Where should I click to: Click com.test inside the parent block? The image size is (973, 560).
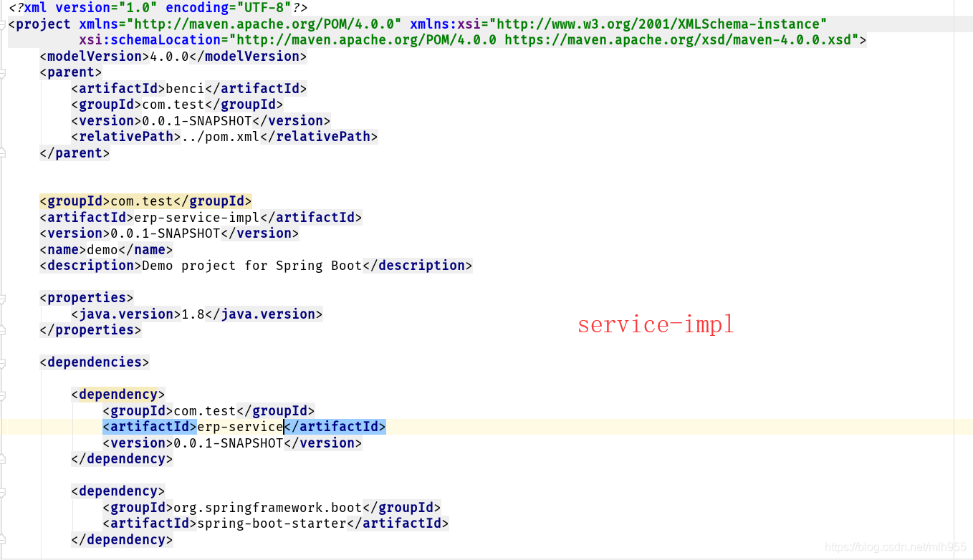pos(173,105)
